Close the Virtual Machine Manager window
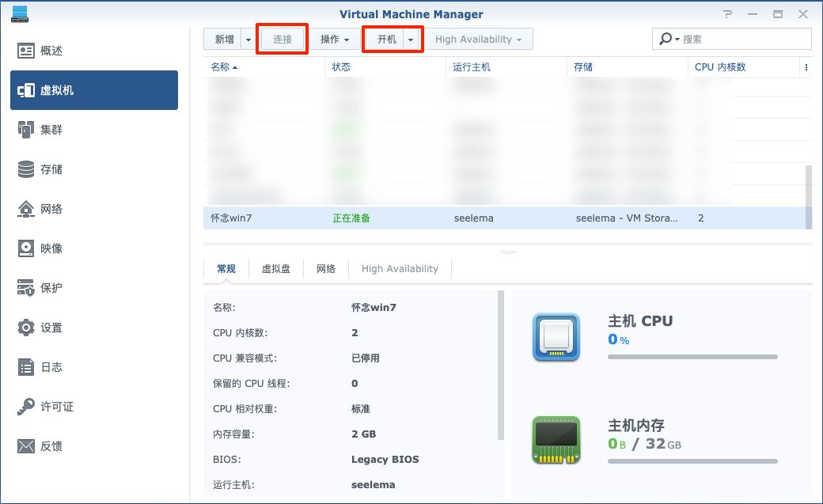Image resolution: width=823 pixels, height=504 pixels. [x=803, y=14]
